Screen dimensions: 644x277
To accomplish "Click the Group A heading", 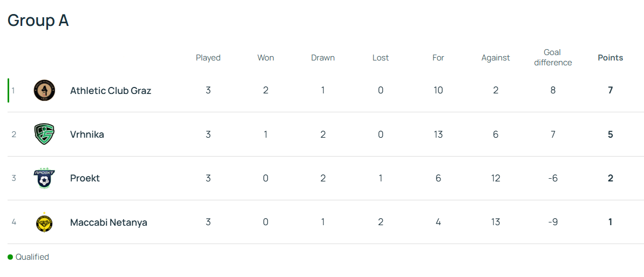I will click(x=38, y=20).
